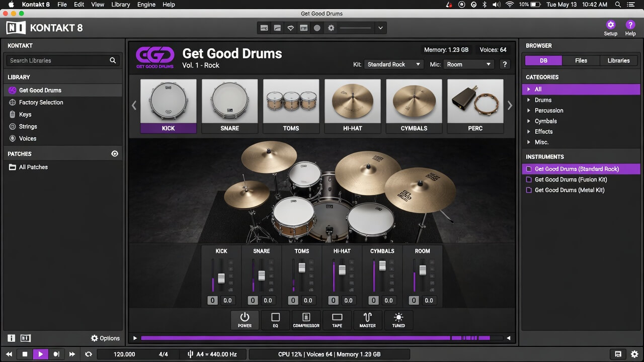Select the CYMBALS thumbnail
The height and width of the screenshot is (362, 644).
point(414,106)
